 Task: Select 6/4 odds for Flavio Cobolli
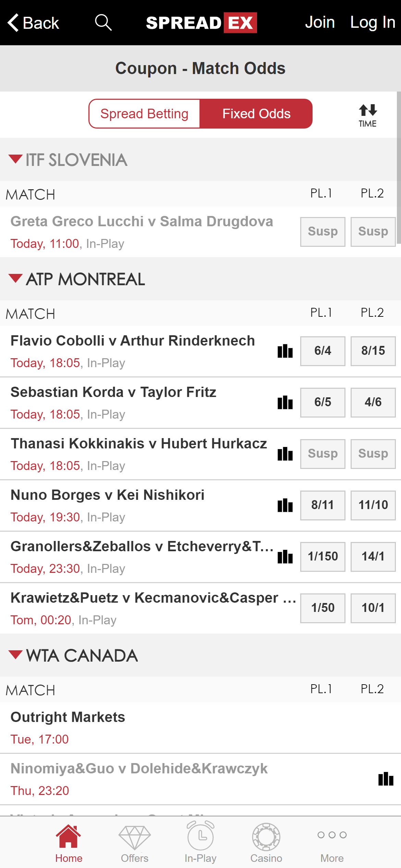(323, 351)
